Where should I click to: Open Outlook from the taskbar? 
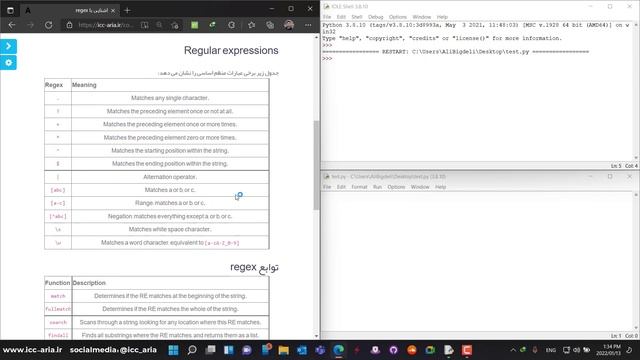302,350
